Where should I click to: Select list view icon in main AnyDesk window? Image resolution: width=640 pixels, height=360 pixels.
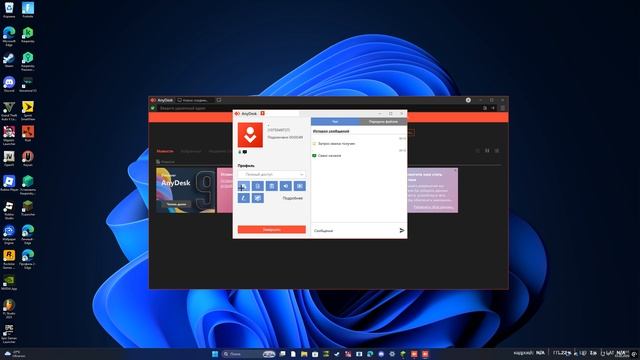(497, 151)
